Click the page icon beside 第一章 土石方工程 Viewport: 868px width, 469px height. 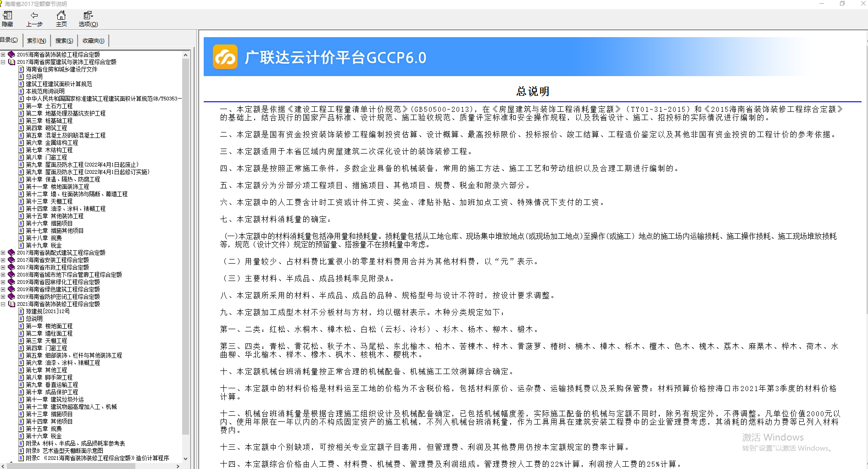[21, 106]
